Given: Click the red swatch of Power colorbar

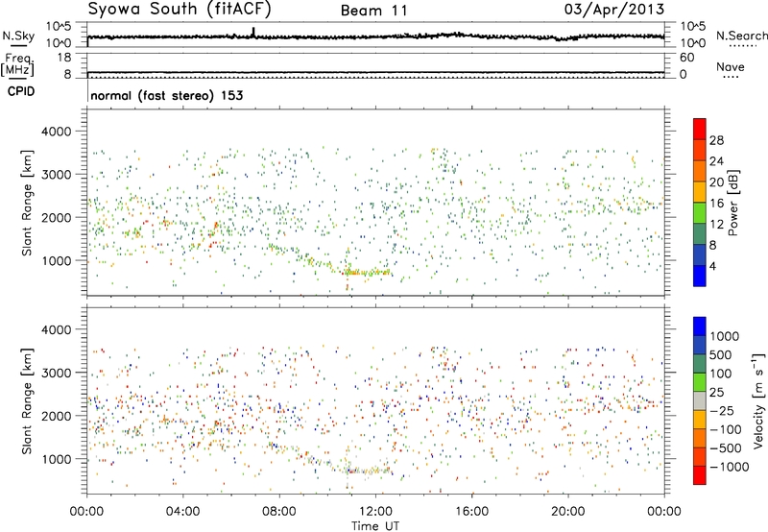Looking at the screenshot, I should click(700, 129).
